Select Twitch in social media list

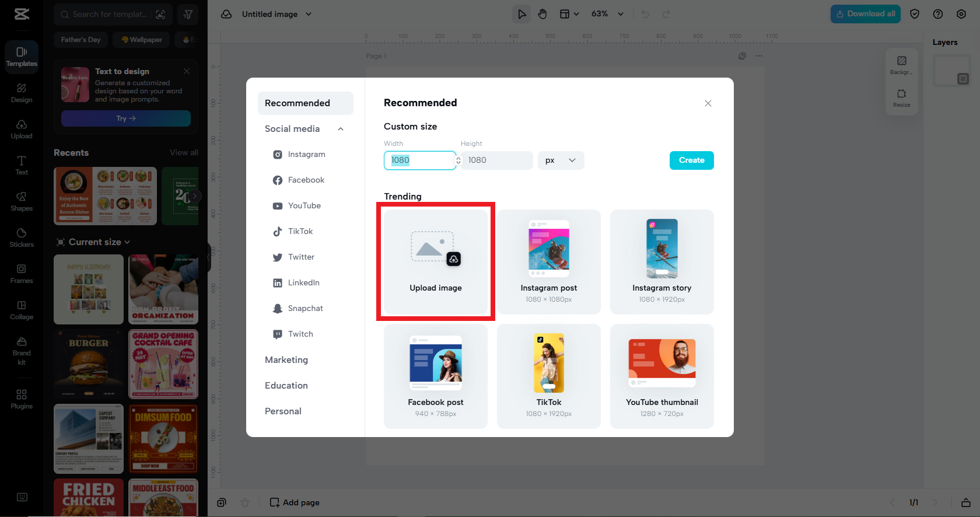click(306, 334)
